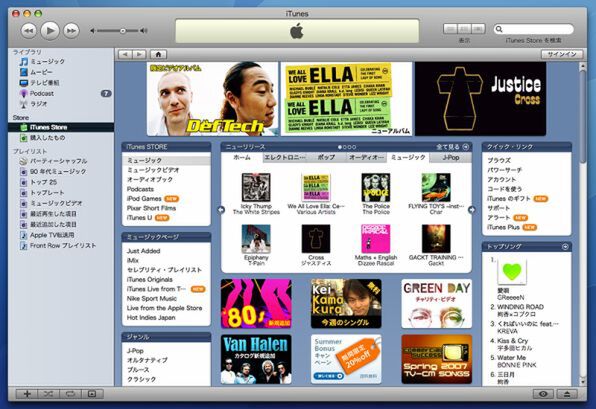Viewport: 596px width, 409px height.
Task: Click the add playlist plus button
Action: [27, 394]
